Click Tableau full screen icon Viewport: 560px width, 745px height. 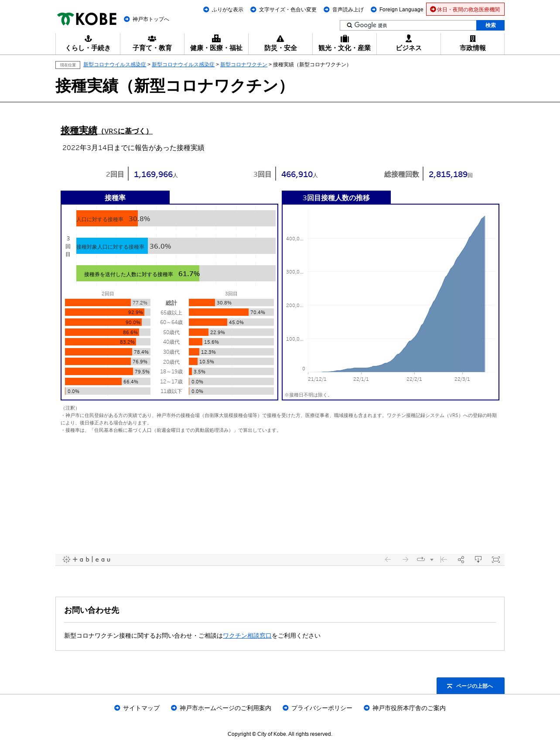point(496,559)
